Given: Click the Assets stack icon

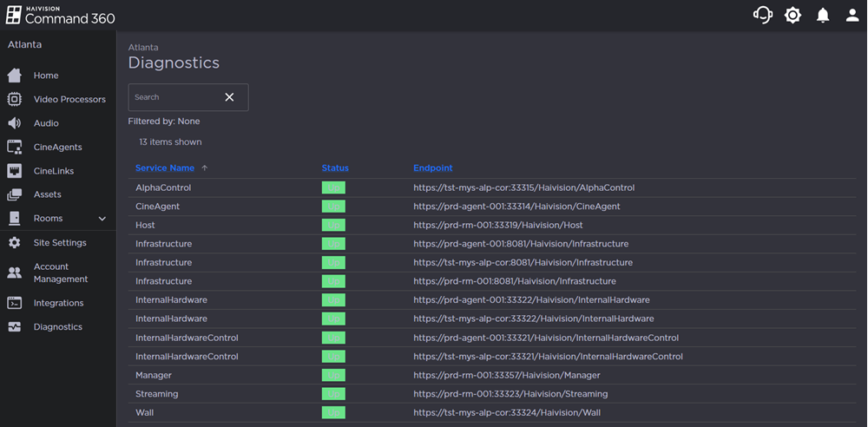Looking at the screenshot, I should click(15, 194).
